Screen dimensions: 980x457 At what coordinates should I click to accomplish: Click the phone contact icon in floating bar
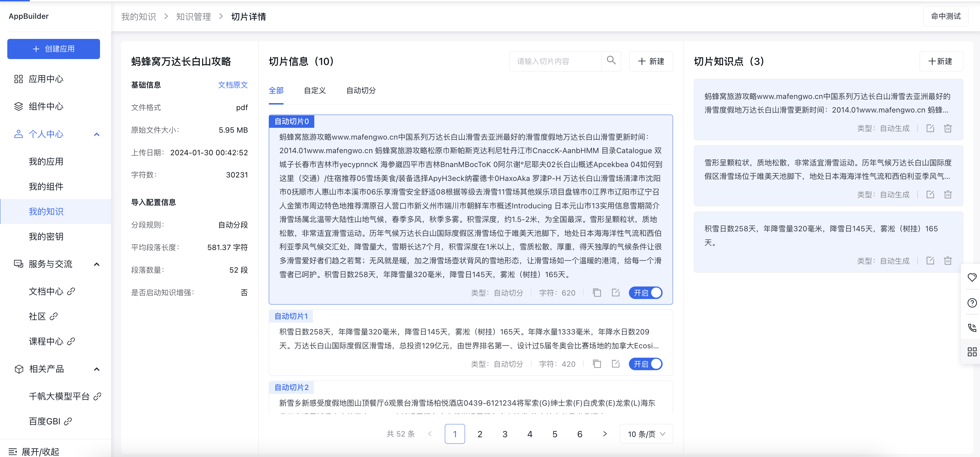(972, 327)
